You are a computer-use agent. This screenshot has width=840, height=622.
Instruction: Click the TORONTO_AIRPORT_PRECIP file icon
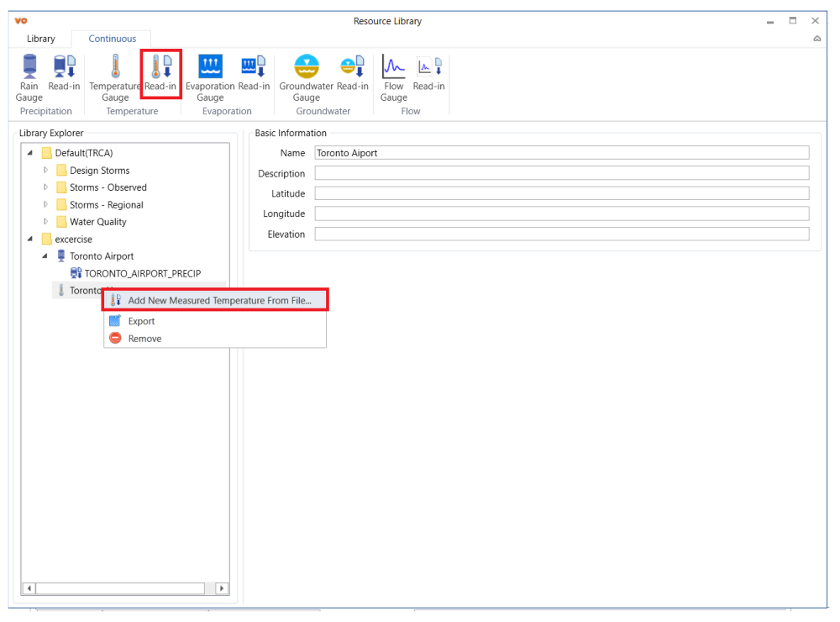pyautogui.click(x=76, y=273)
